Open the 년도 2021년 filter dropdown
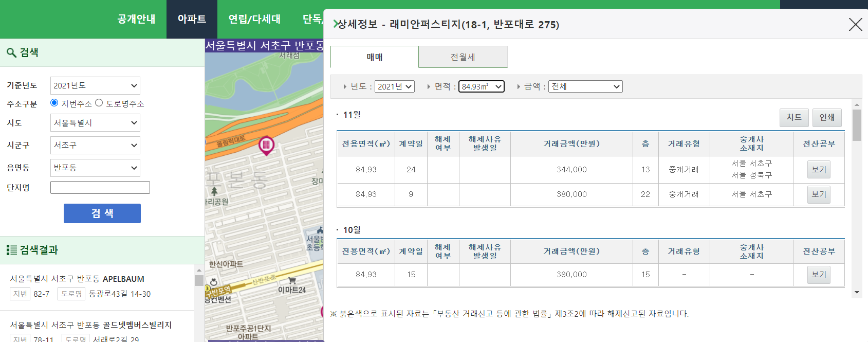Image resolution: width=868 pixels, height=342 pixels. [395, 86]
